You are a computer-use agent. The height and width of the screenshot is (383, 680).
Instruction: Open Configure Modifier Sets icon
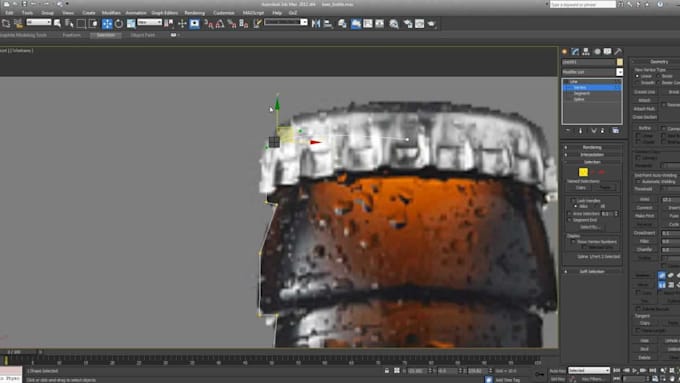point(615,131)
